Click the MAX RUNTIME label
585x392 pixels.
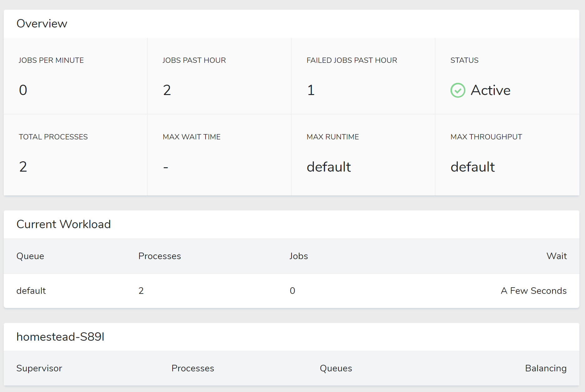333,137
